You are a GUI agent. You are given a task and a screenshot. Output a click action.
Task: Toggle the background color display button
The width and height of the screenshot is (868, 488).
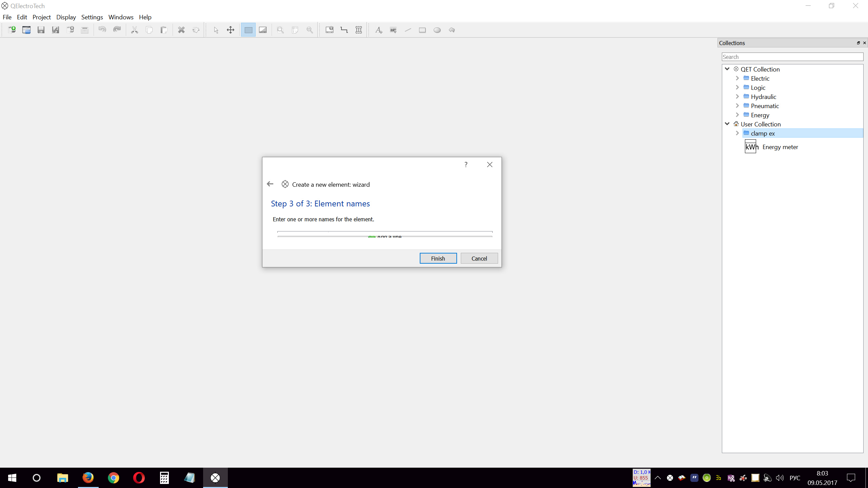click(x=263, y=30)
